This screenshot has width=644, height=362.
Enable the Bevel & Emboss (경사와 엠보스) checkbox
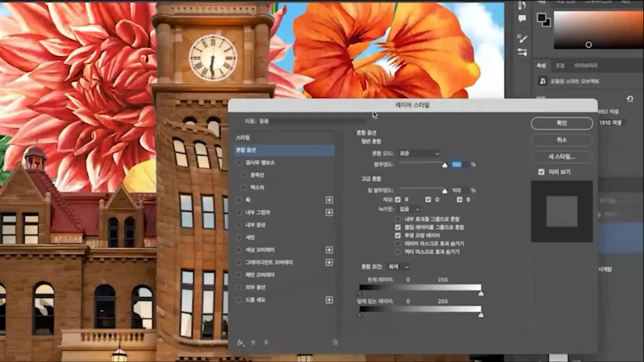(239, 163)
